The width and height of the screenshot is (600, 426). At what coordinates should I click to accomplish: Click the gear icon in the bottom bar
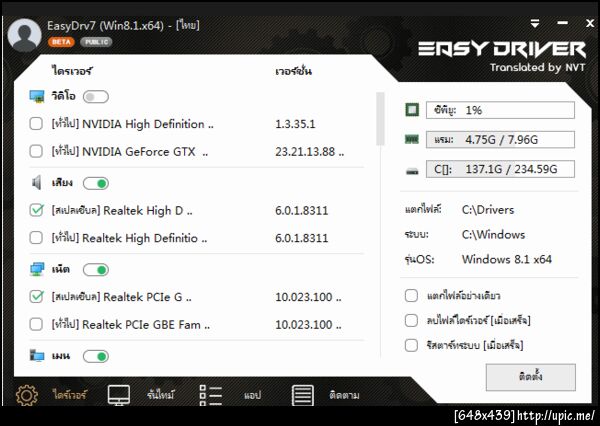click(x=27, y=395)
